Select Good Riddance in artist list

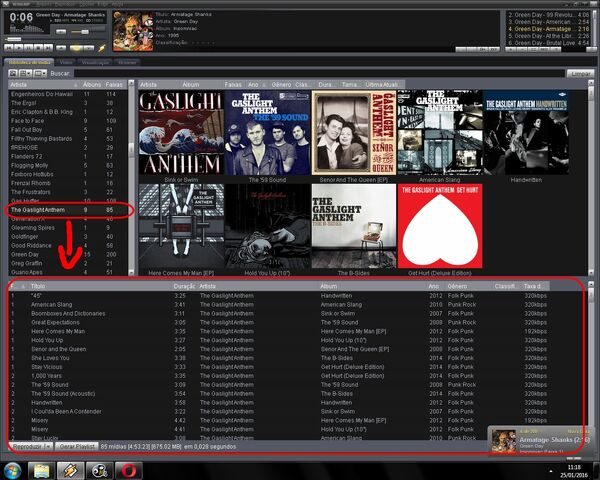(68, 245)
